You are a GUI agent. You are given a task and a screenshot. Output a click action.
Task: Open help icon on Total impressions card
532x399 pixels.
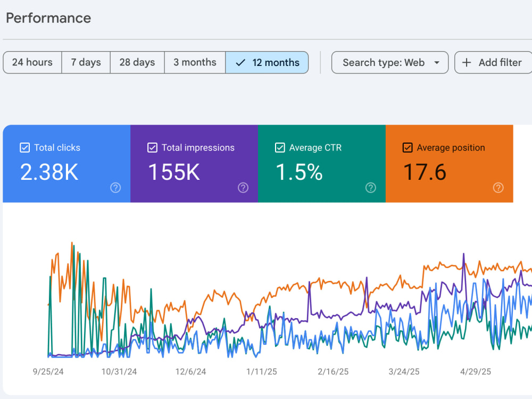243,188
